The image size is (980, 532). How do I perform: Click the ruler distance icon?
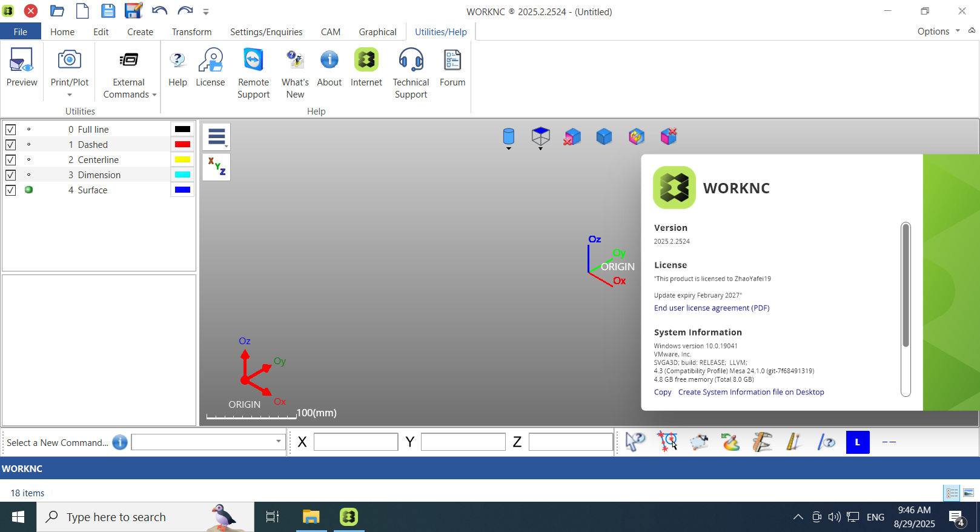(793, 442)
